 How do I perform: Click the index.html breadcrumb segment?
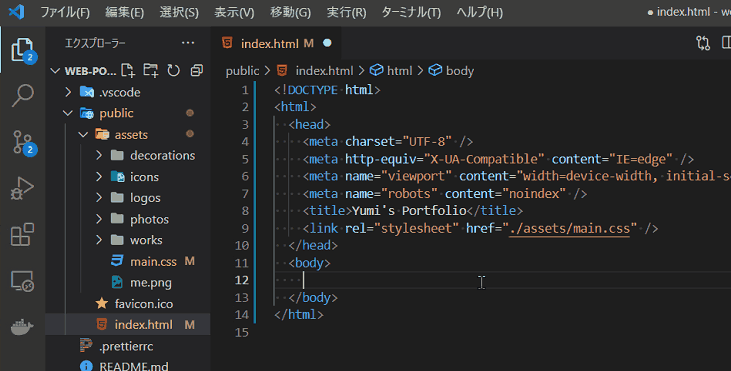pos(324,71)
